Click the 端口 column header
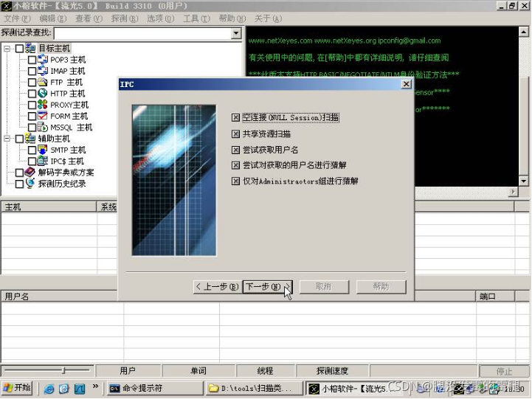Image resolution: width=532 pixels, height=399 pixels. (495, 296)
